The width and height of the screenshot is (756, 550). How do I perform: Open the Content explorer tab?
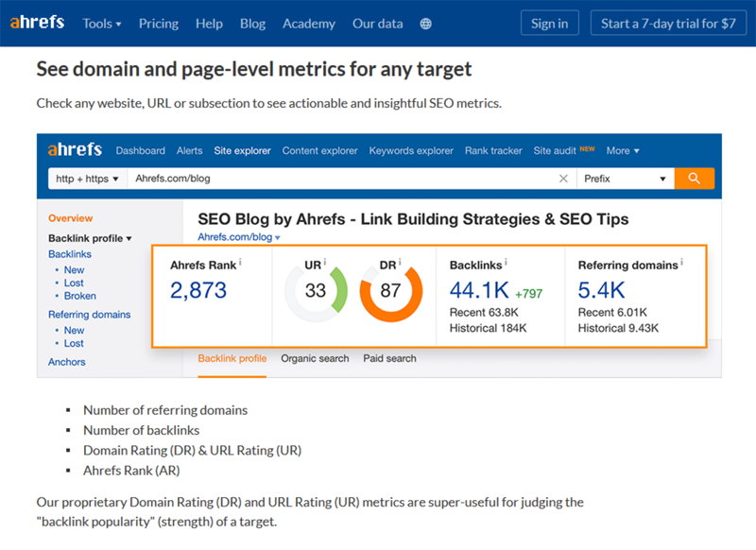coord(320,151)
